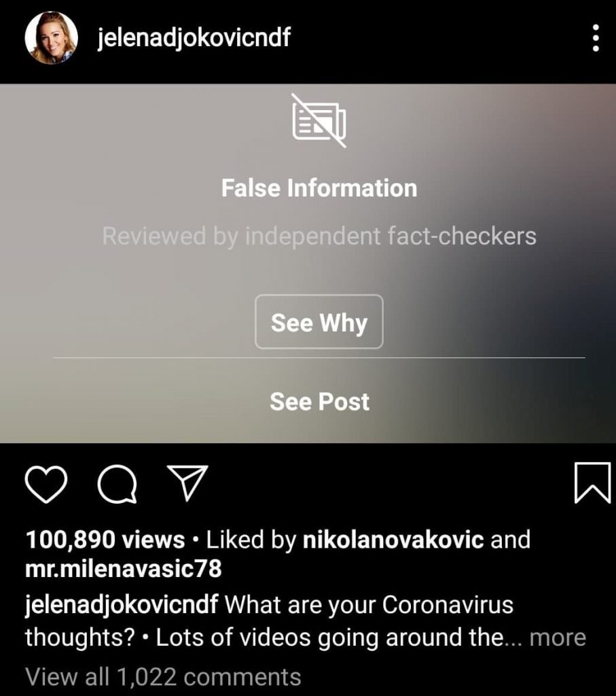Tap the Coronavirus thoughts caption text
The height and width of the screenshot is (696, 616).
(x=369, y=604)
